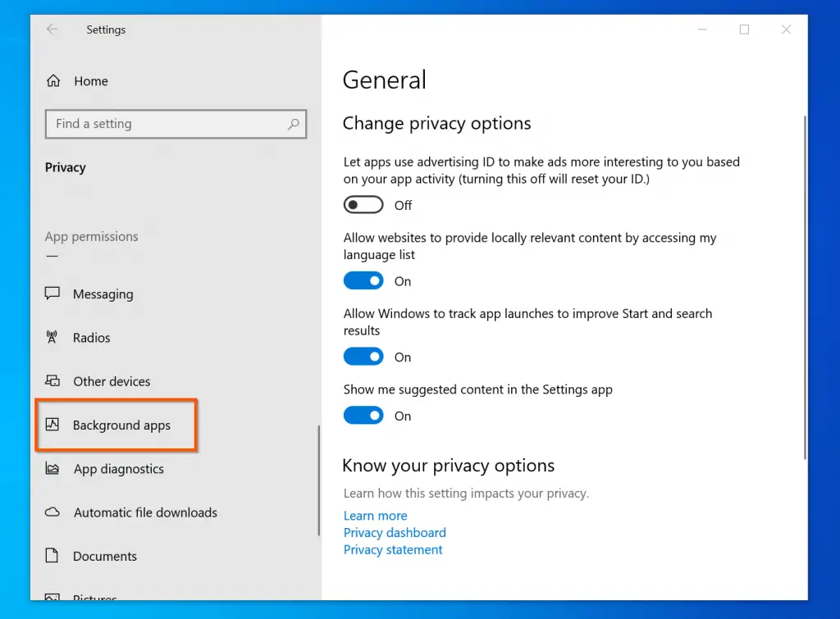
Task: Open Messaging via its chat icon
Action: click(x=52, y=294)
